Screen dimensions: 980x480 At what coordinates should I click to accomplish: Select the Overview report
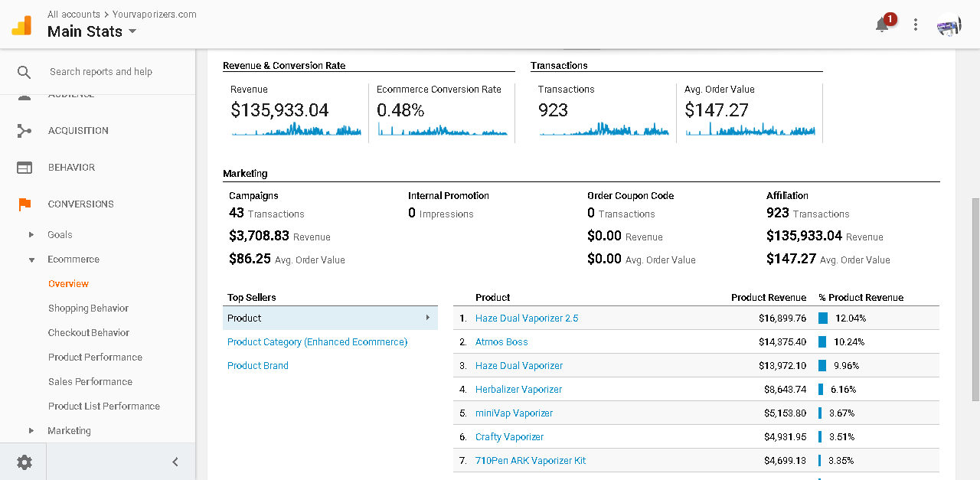[68, 284]
